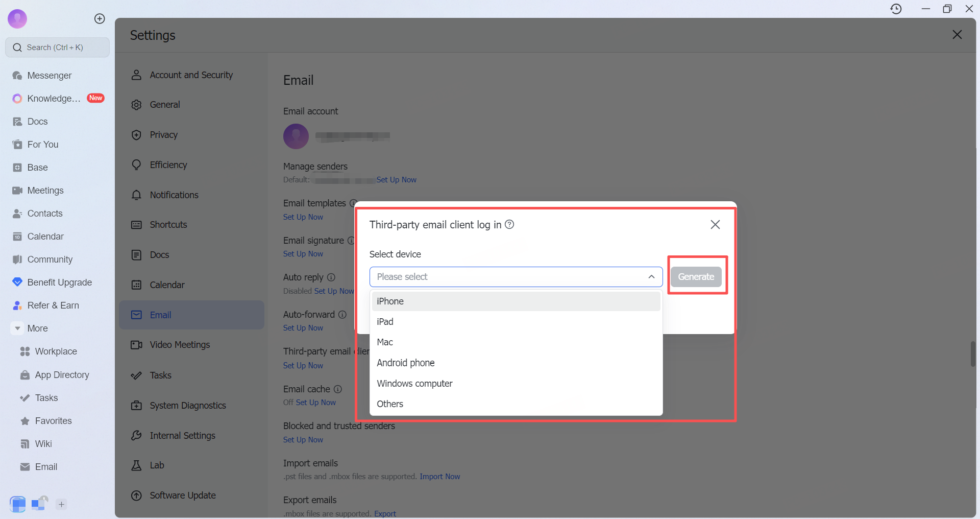Image resolution: width=980 pixels, height=519 pixels.
Task: Open the Meetings section in sidebar
Action: [x=45, y=191]
